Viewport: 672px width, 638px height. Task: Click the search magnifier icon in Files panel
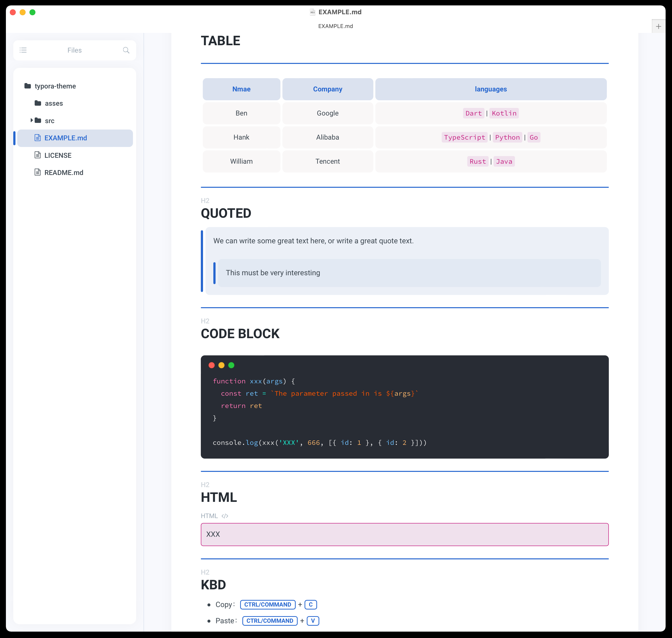point(126,50)
